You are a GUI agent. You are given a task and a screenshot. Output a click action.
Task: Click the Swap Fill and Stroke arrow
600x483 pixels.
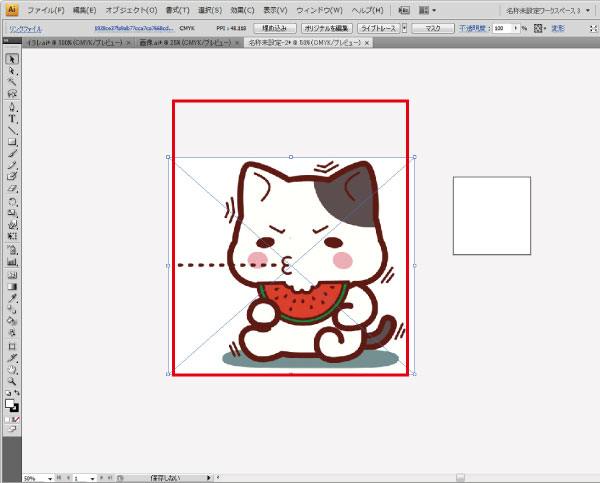point(17,393)
